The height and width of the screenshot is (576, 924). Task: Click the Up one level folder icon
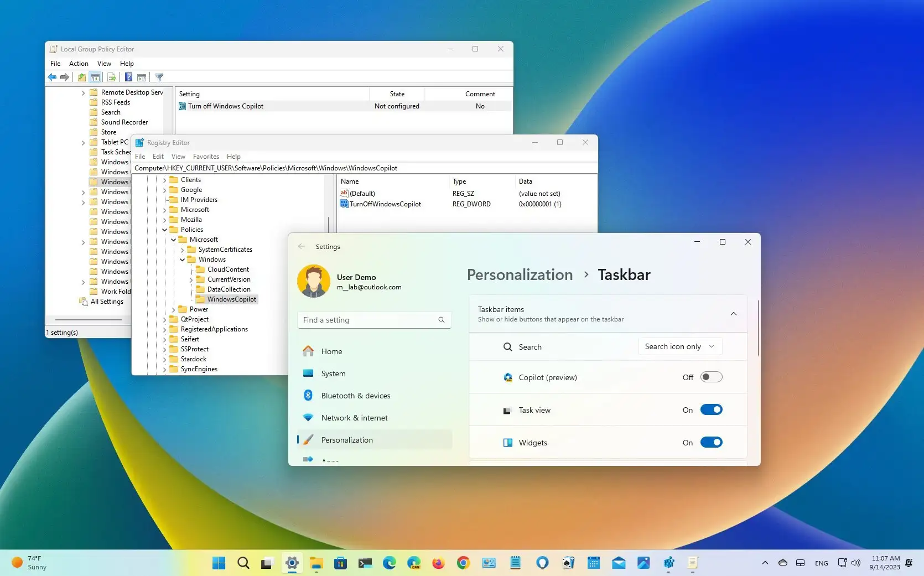[81, 77]
